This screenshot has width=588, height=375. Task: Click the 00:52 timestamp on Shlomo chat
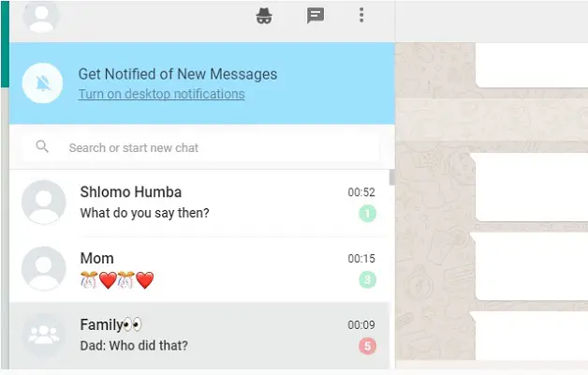coord(361,192)
